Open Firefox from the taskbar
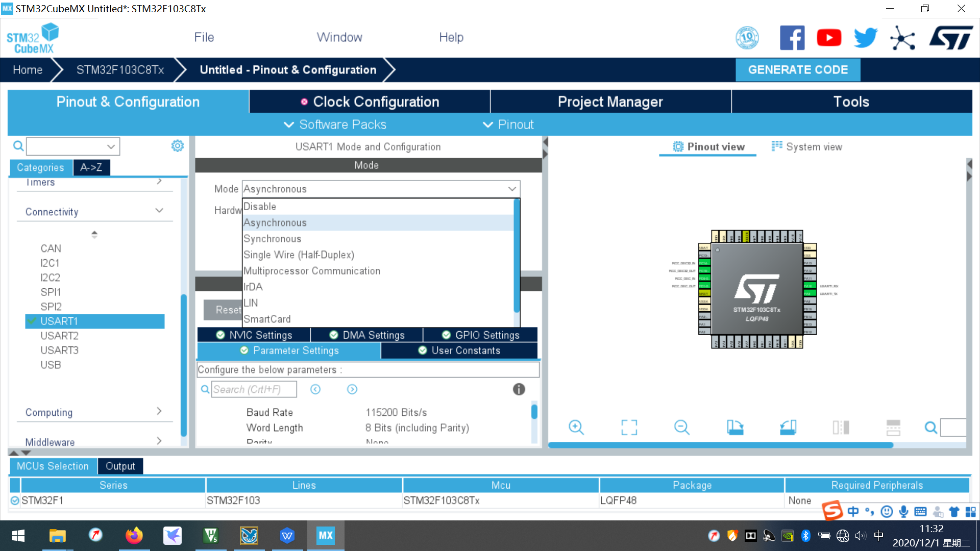This screenshot has height=551, width=980. click(134, 535)
